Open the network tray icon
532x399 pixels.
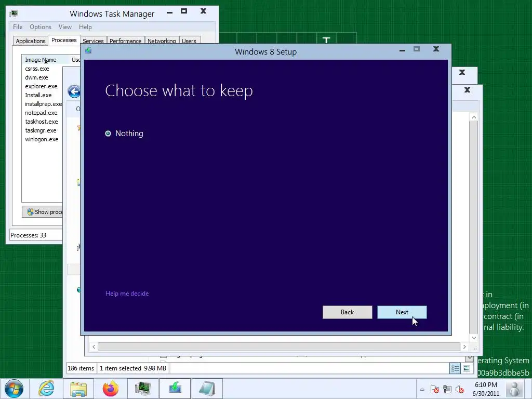click(447, 390)
